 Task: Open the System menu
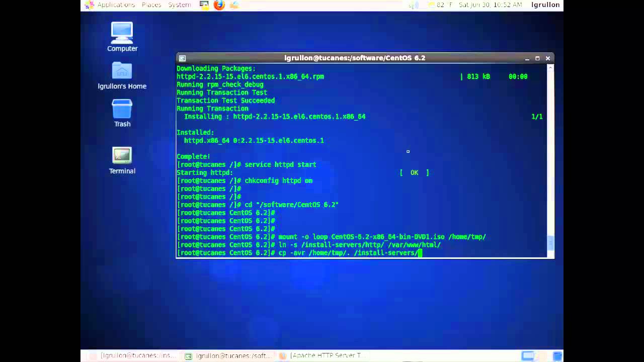click(x=180, y=5)
